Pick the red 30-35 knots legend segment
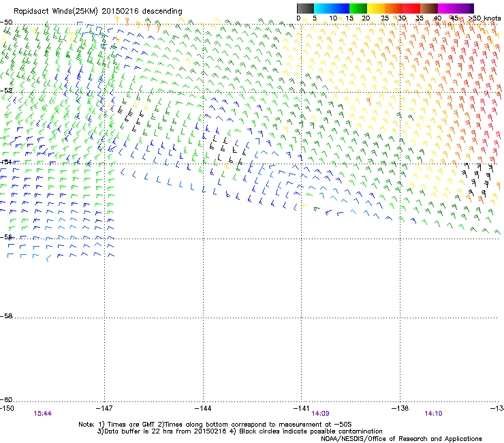Image resolution: width=504 pixels, height=443 pixels. pyautogui.click(x=411, y=8)
